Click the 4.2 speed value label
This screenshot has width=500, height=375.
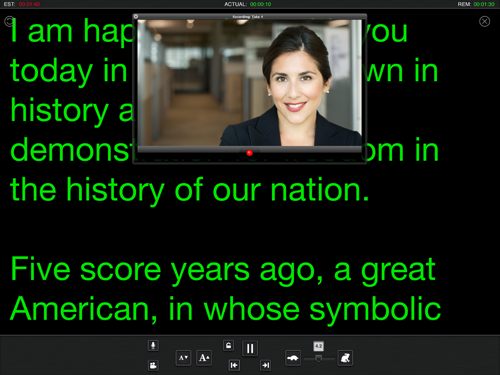coord(319,346)
